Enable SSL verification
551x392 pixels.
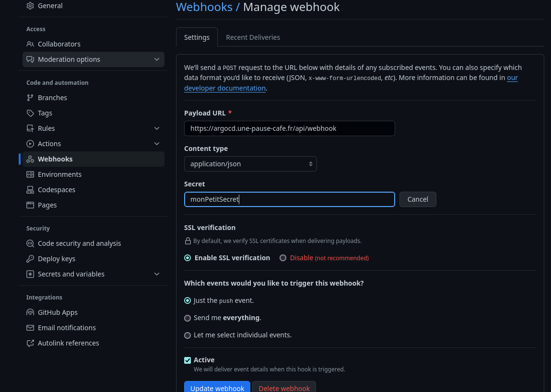pos(188,258)
